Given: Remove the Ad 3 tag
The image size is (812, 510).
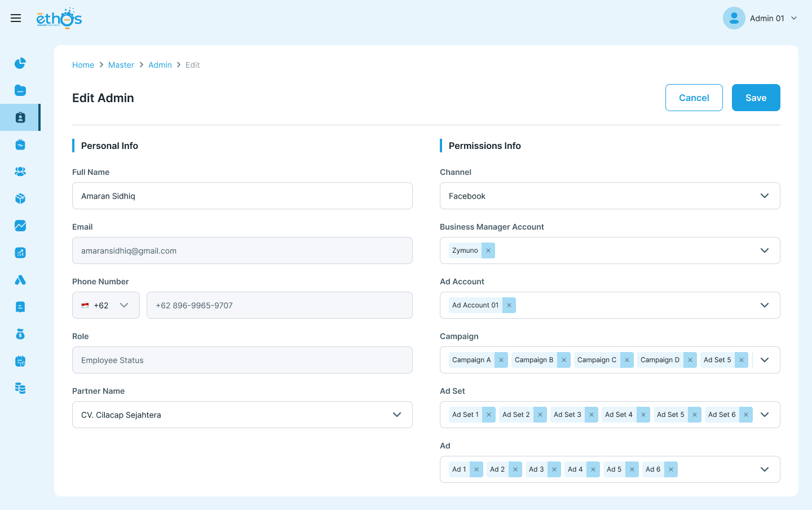Looking at the screenshot, I should tap(554, 469).
